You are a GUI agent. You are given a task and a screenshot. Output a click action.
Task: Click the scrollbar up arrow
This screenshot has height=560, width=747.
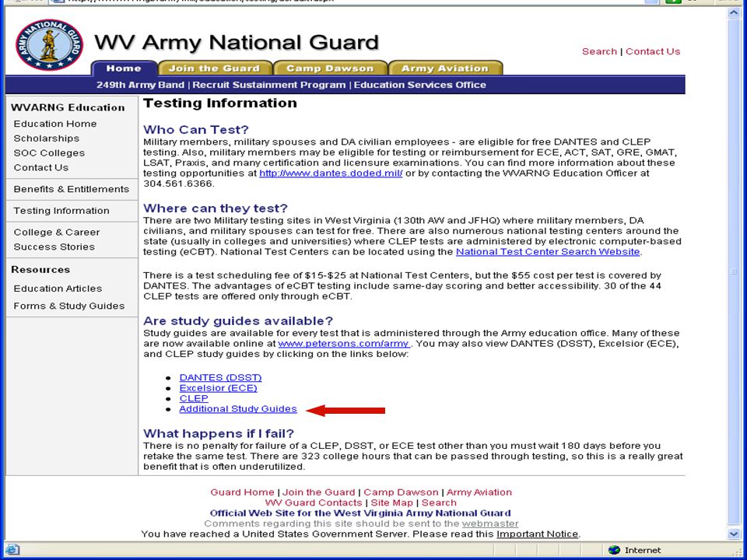point(734,13)
